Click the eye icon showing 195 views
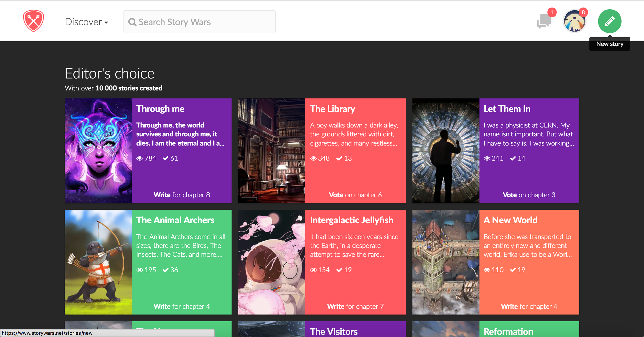Image resolution: width=644 pixels, height=337 pixels. pyautogui.click(x=140, y=270)
